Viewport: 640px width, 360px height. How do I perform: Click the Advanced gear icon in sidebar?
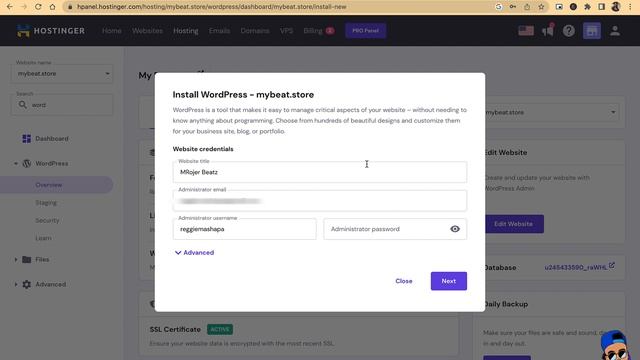tap(27, 284)
